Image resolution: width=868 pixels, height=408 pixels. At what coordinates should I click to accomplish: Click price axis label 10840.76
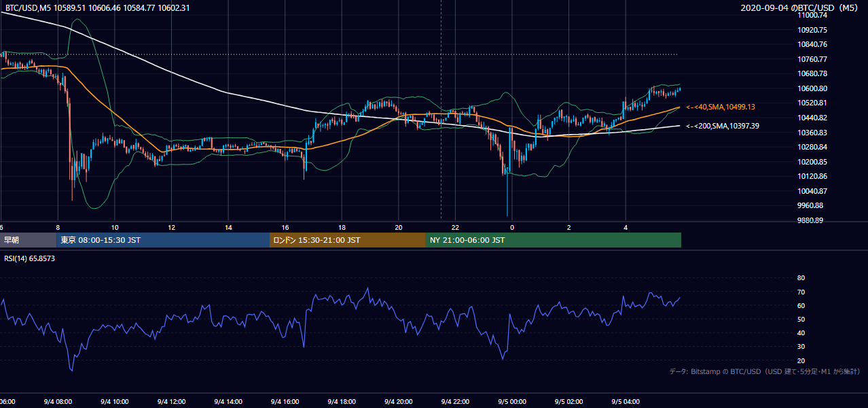(x=812, y=44)
